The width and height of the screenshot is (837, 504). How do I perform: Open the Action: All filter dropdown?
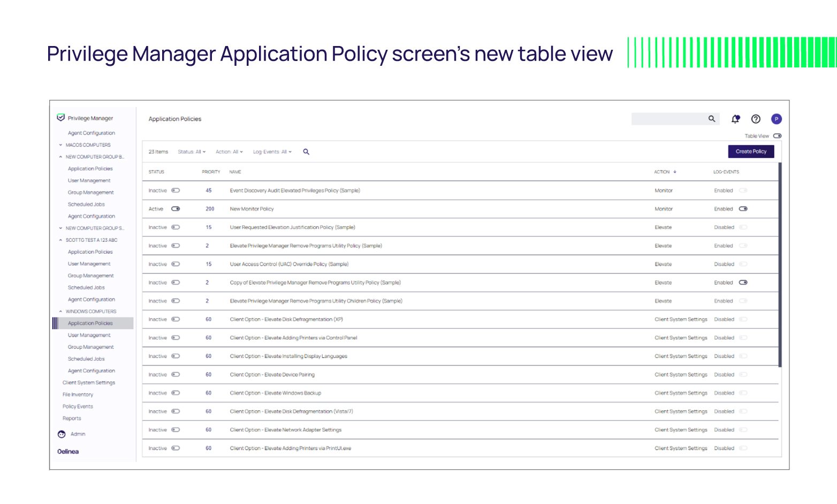pyautogui.click(x=229, y=152)
